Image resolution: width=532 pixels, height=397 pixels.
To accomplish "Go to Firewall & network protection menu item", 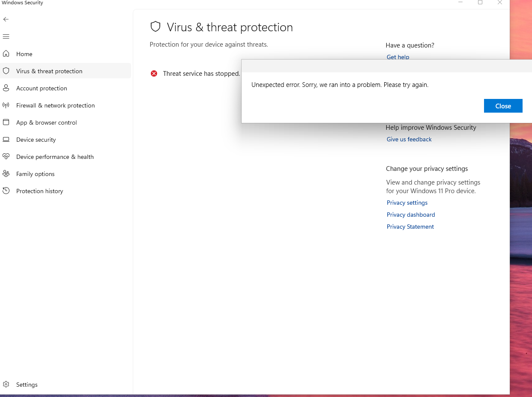I will [56, 105].
